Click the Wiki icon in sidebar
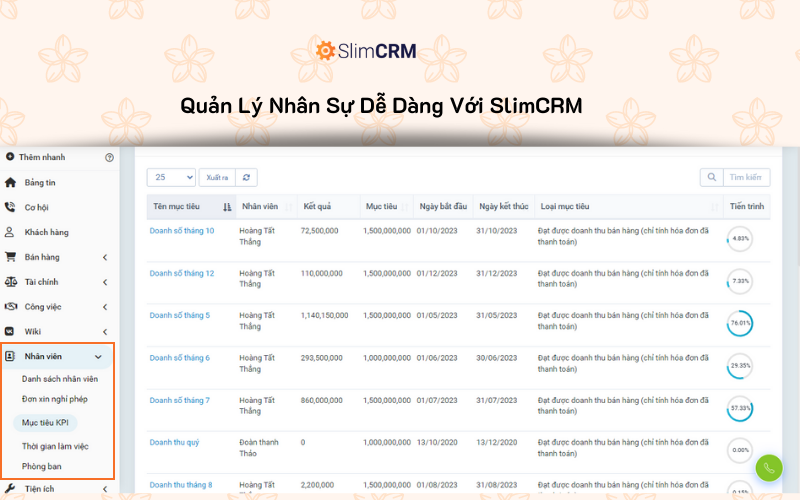Image resolution: width=800 pixels, height=500 pixels. coord(10,331)
